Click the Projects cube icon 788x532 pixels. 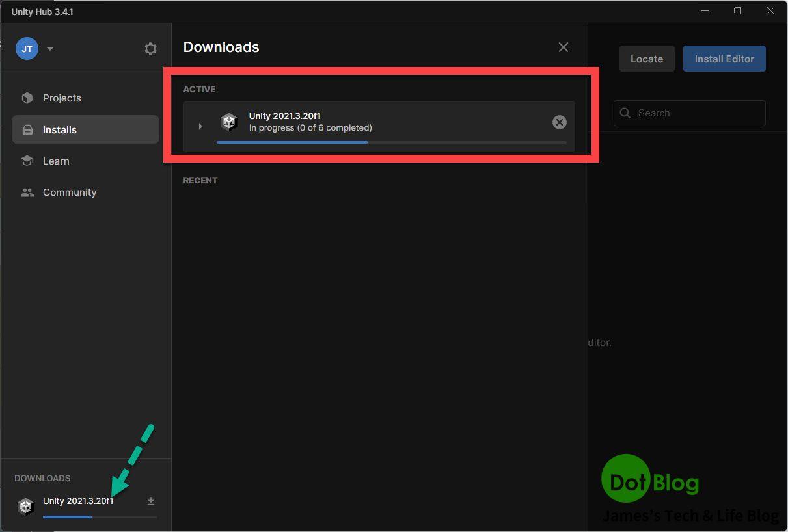point(27,98)
